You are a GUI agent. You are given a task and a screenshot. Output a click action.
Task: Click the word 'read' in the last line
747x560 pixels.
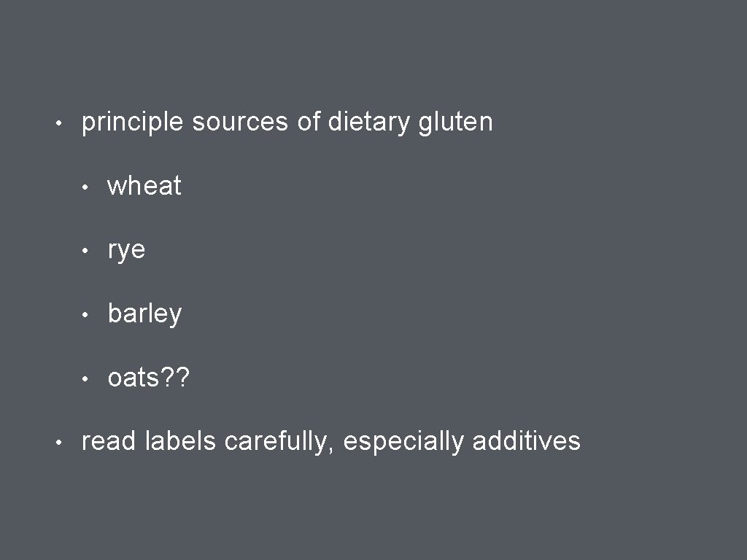tap(109, 441)
